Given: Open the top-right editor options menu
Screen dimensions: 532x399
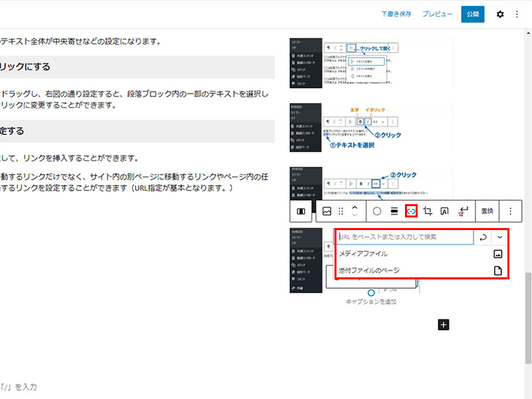Looking at the screenshot, I should pos(517,14).
